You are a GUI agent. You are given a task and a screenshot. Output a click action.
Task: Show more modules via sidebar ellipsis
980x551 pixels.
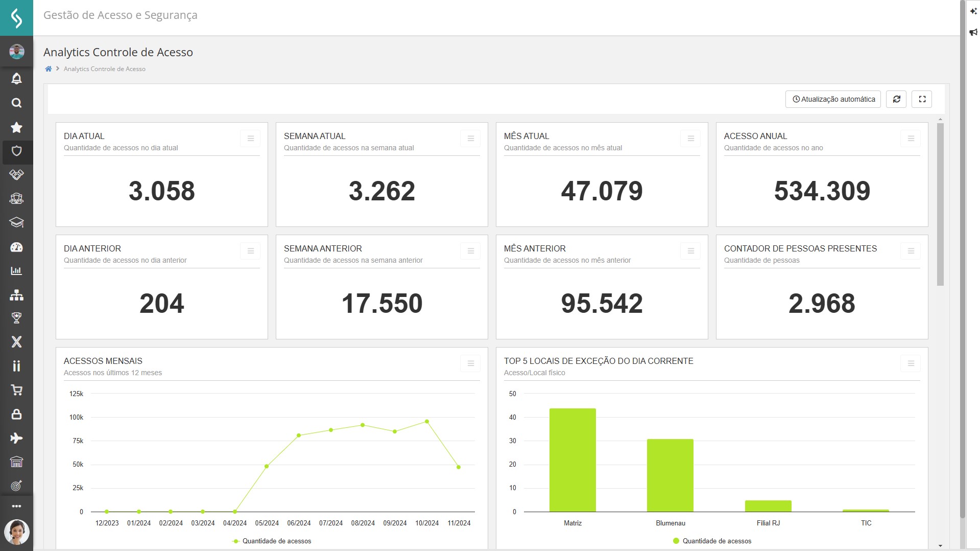coord(16,506)
